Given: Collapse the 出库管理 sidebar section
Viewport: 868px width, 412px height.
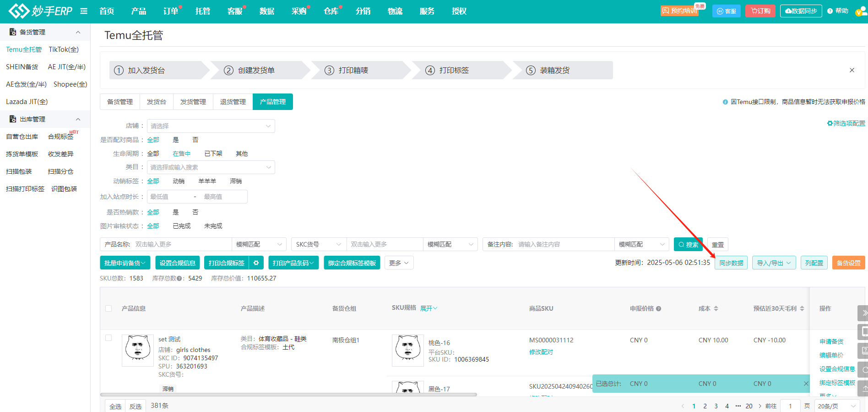Looking at the screenshot, I should point(78,119).
